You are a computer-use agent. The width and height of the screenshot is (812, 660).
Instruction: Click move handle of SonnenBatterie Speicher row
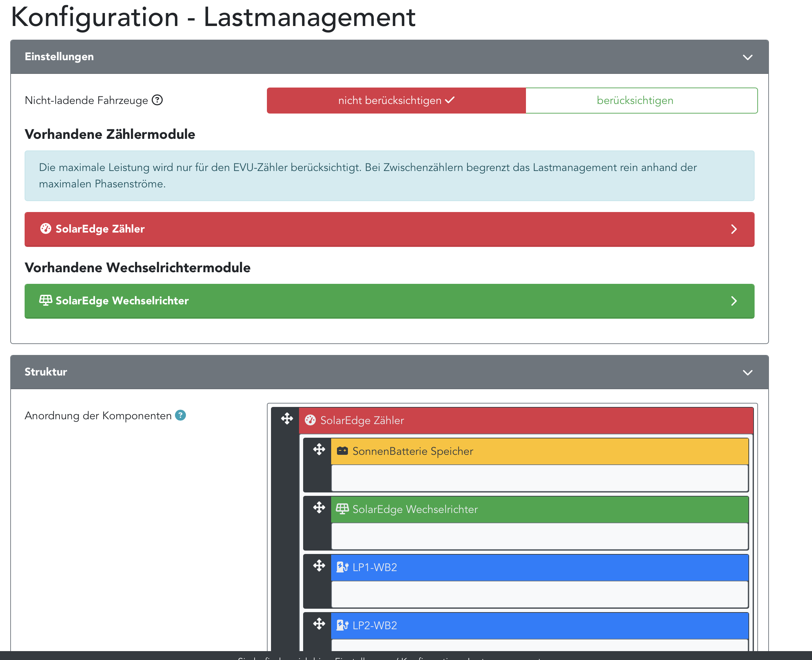[x=319, y=449]
